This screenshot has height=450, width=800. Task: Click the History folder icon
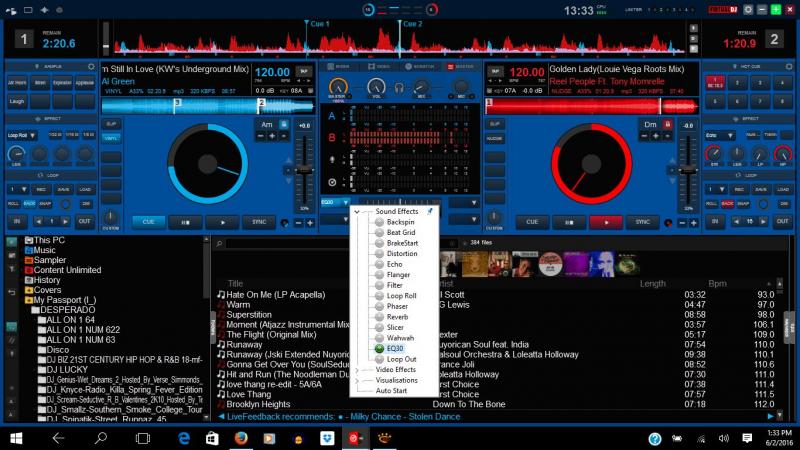coord(29,280)
